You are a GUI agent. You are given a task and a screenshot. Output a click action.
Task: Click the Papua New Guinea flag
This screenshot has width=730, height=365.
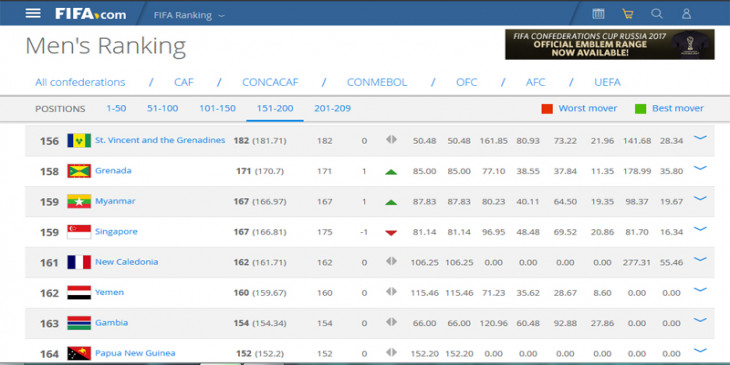click(79, 353)
